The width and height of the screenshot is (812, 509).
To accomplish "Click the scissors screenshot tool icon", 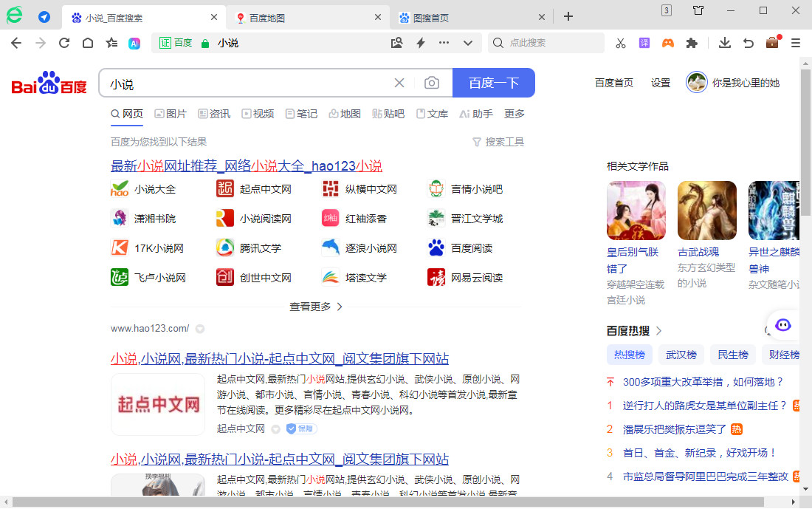I will [x=620, y=43].
